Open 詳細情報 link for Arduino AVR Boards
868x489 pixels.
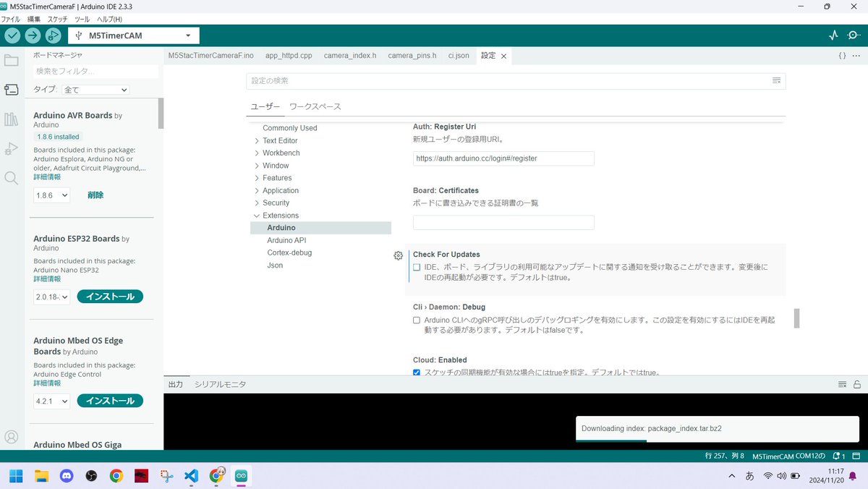[x=47, y=177]
